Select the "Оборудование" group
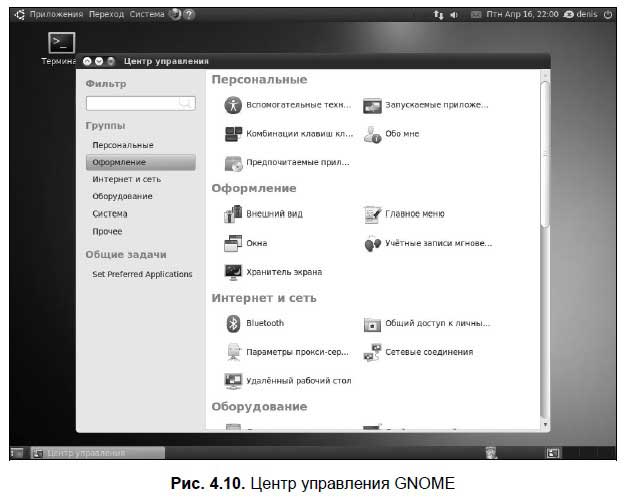The height and width of the screenshot is (500, 624). [122, 196]
